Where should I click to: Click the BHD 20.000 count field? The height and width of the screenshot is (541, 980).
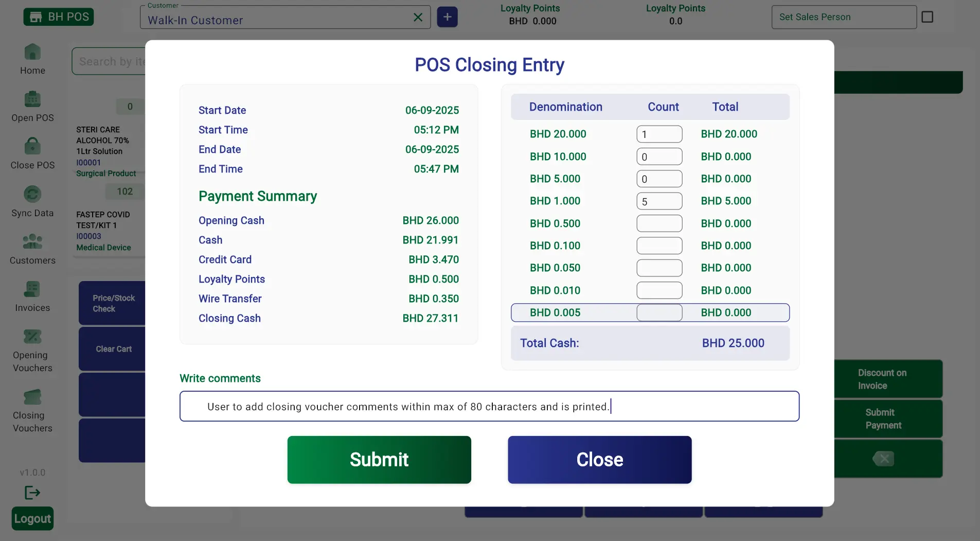(x=660, y=134)
